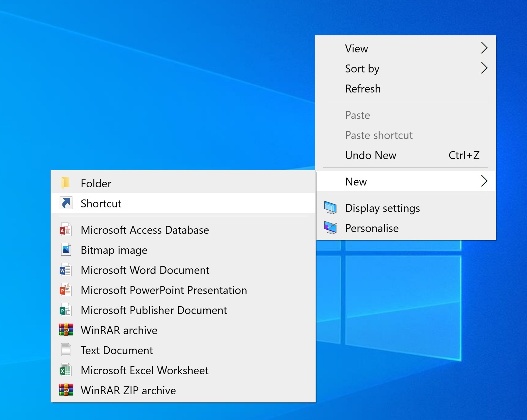Click the Microsoft Publisher Document icon
The width and height of the screenshot is (527, 420).
[x=66, y=310]
